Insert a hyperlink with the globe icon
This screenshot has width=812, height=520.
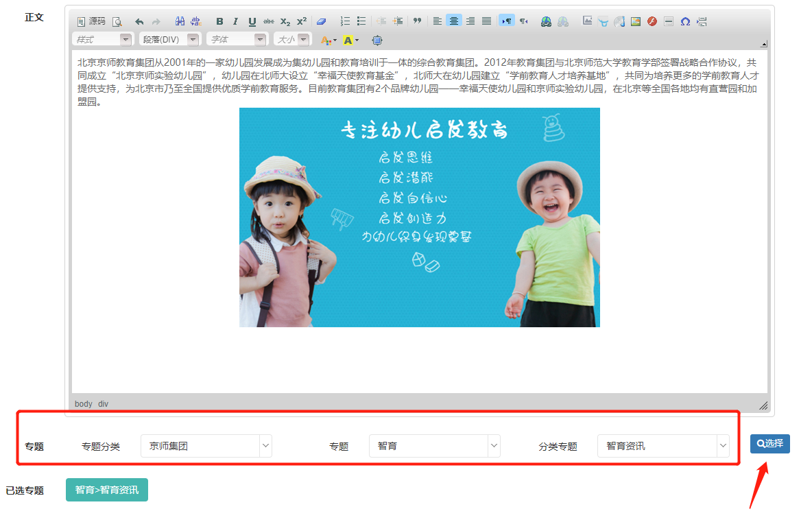[547, 21]
